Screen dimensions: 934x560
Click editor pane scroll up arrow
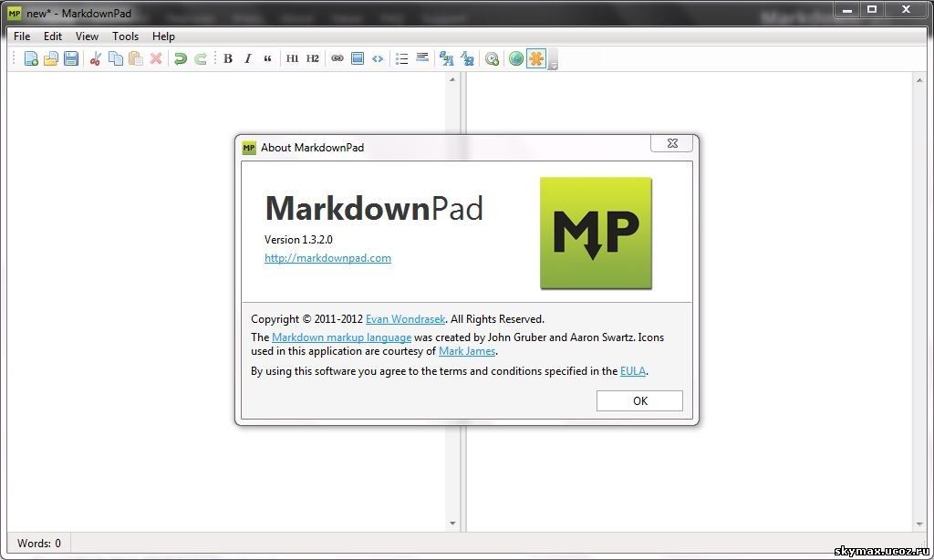click(x=452, y=78)
